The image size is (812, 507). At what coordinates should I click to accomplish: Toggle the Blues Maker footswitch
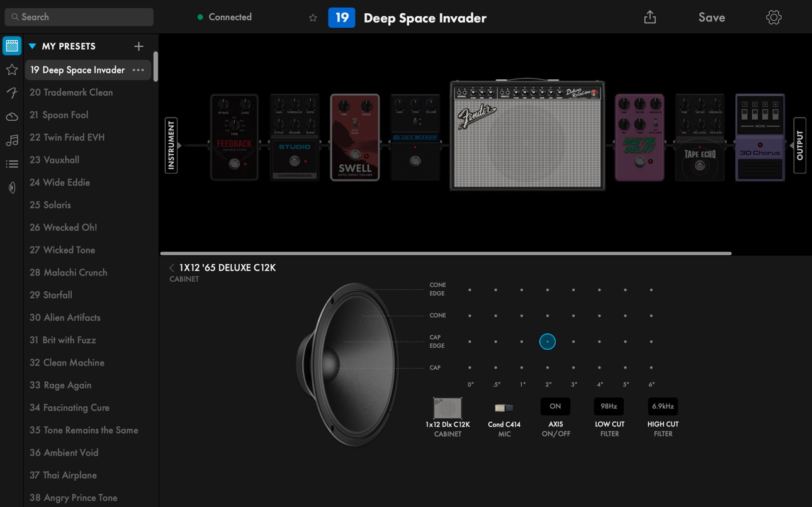pyautogui.click(x=415, y=161)
